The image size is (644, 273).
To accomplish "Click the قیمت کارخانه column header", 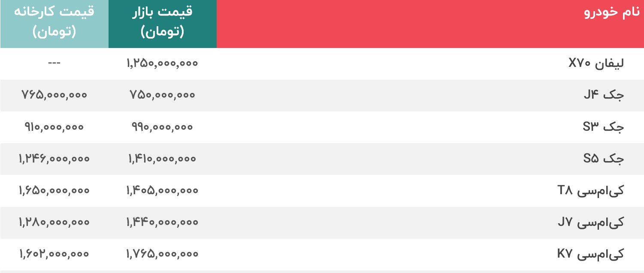I will (x=54, y=24).
